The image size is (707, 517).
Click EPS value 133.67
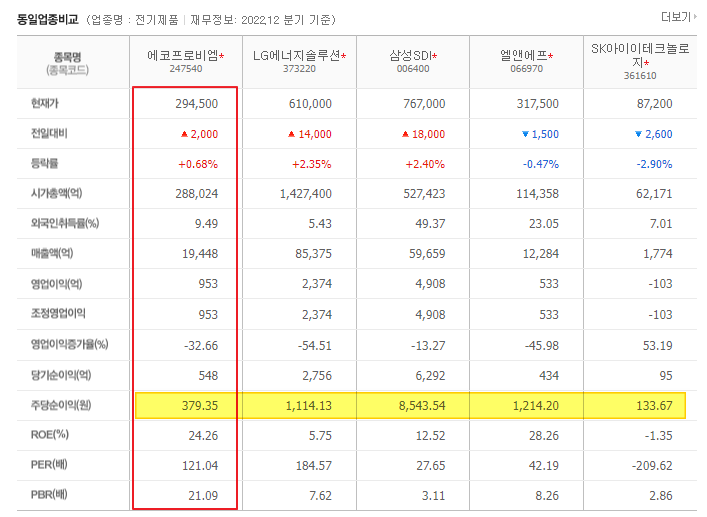click(x=654, y=406)
